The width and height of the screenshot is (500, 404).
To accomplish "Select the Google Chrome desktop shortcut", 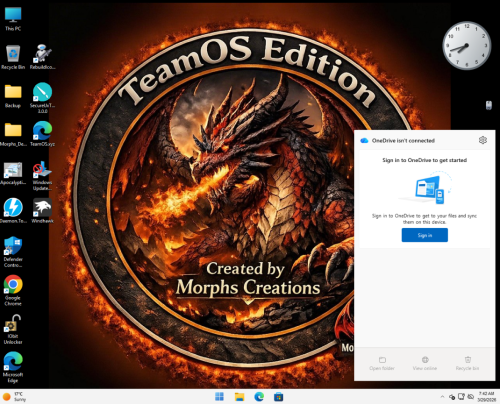I will pyautogui.click(x=13, y=290).
